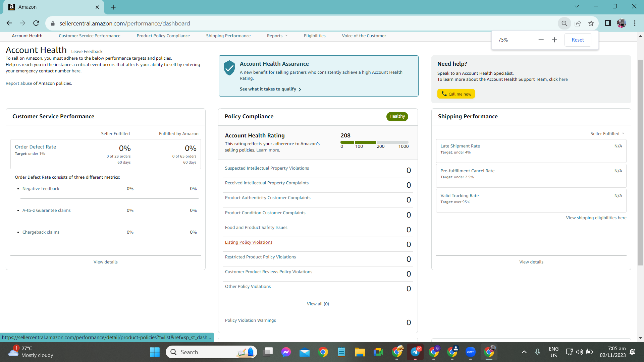Viewport: 644px width, 362px height.
Task: Bookmark this page with the star icon
Action: point(591,23)
